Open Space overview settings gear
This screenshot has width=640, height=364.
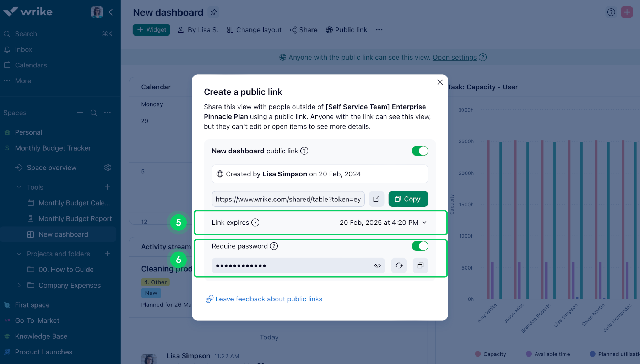tap(108, 167)
